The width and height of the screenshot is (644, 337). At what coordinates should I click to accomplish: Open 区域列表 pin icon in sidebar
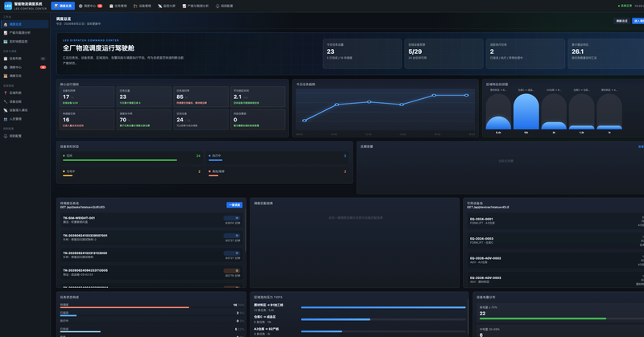[6, 92]
